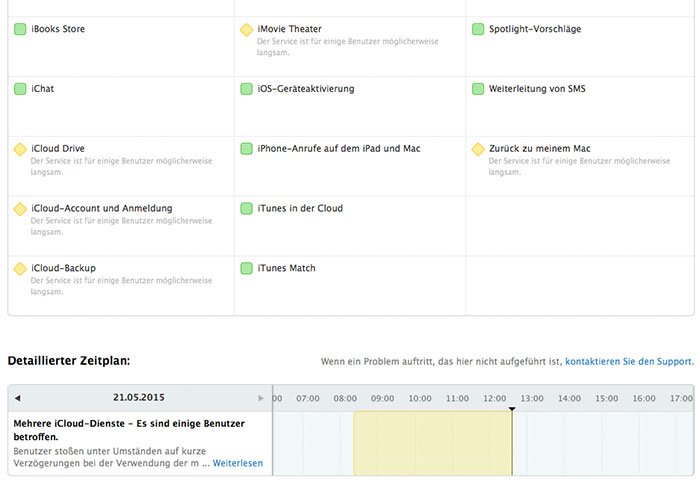
Task: Click the Weiterlesen link
Action: click(238, 463)
